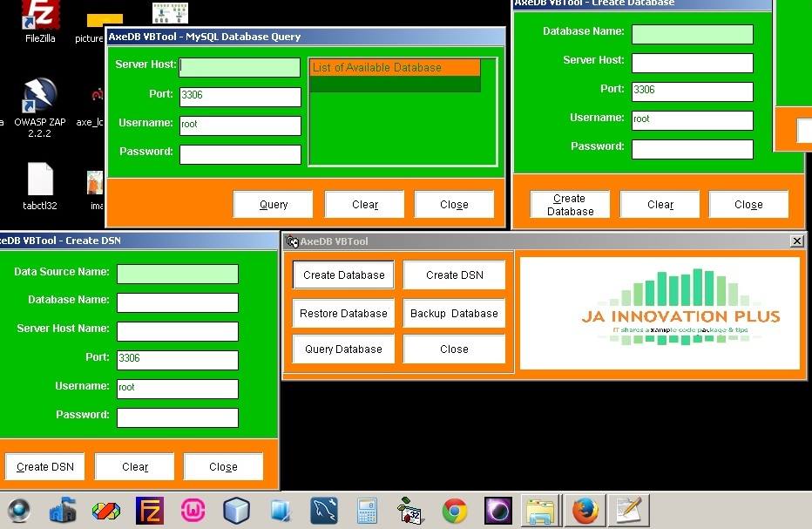The image size is (812, 529).
Task: Click Database Name field in Create DSN window
Action: [x=178, y=302]
